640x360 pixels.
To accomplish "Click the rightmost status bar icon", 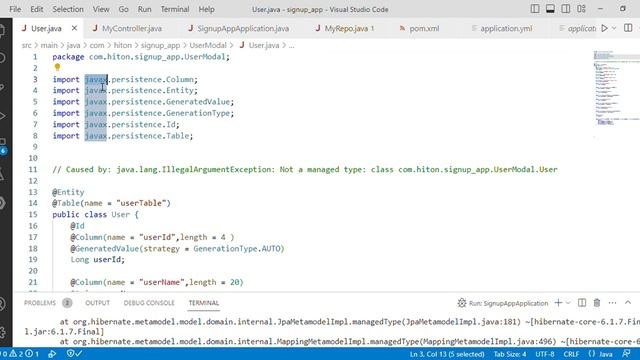I will point(627,354).
